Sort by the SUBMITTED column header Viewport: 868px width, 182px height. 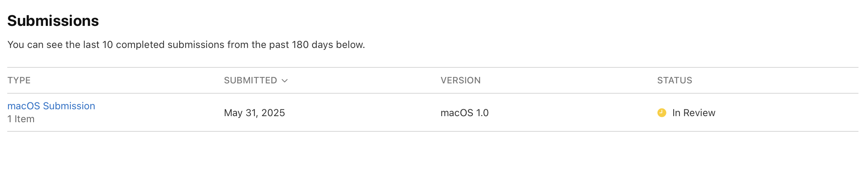click(251, 80)
